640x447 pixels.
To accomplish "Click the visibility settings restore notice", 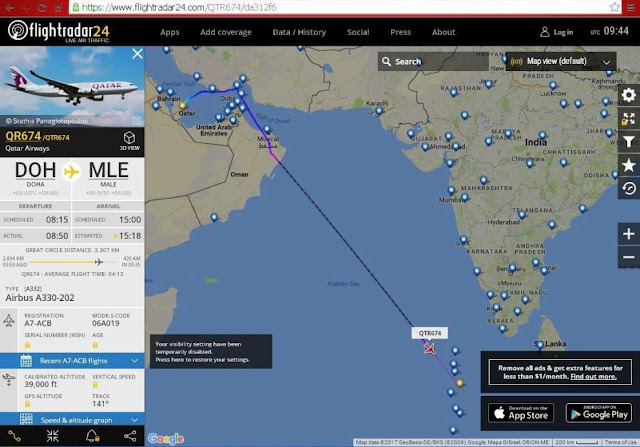I will click(x=211, y=351).
